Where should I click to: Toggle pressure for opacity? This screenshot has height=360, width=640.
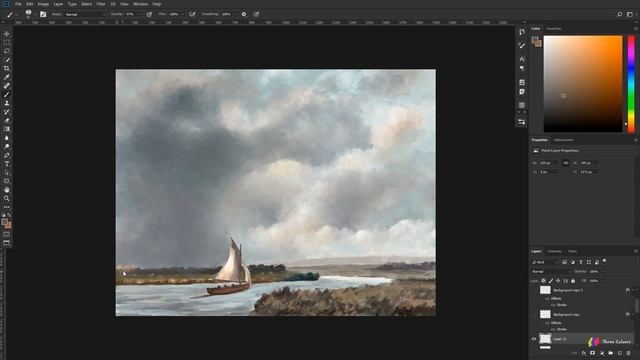point(149,14)
